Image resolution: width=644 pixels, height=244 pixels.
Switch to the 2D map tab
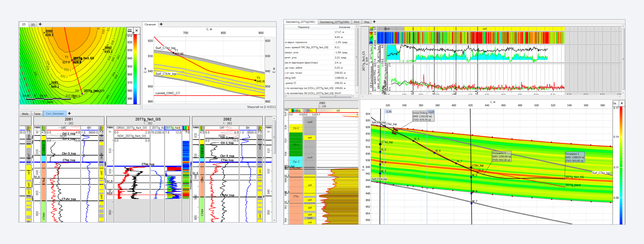(x=24, y=25)
